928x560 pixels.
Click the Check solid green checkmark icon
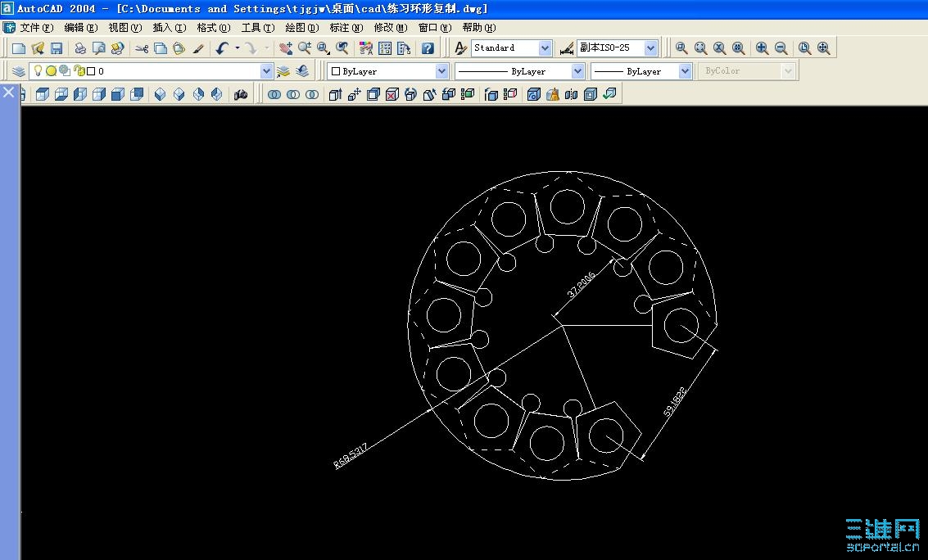pyautogui.click(x=609, y=95)
